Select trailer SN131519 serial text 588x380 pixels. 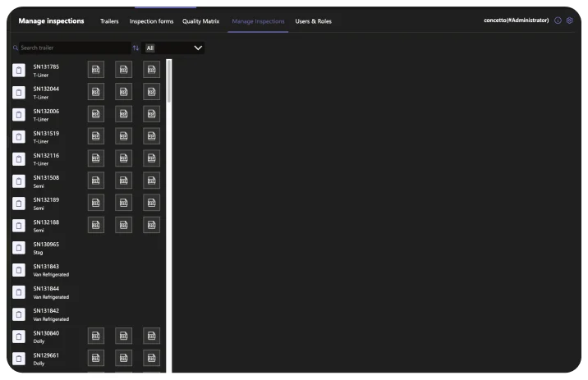[x=46, y=134]
